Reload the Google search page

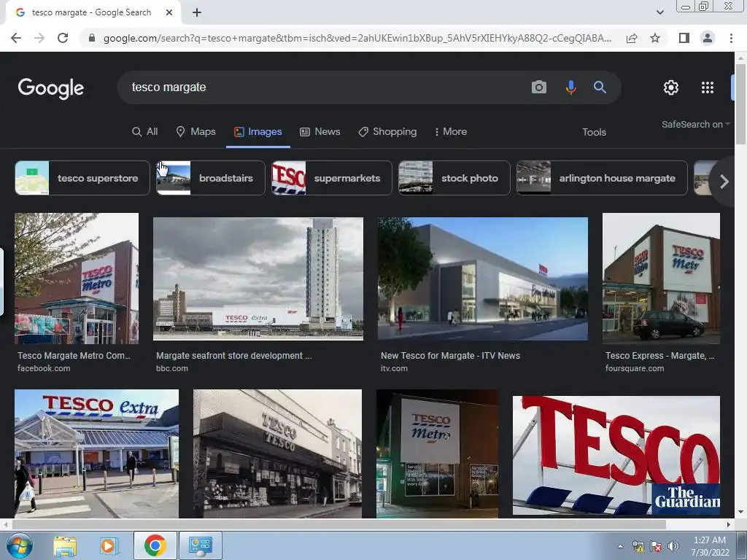[x=63, y=38]
